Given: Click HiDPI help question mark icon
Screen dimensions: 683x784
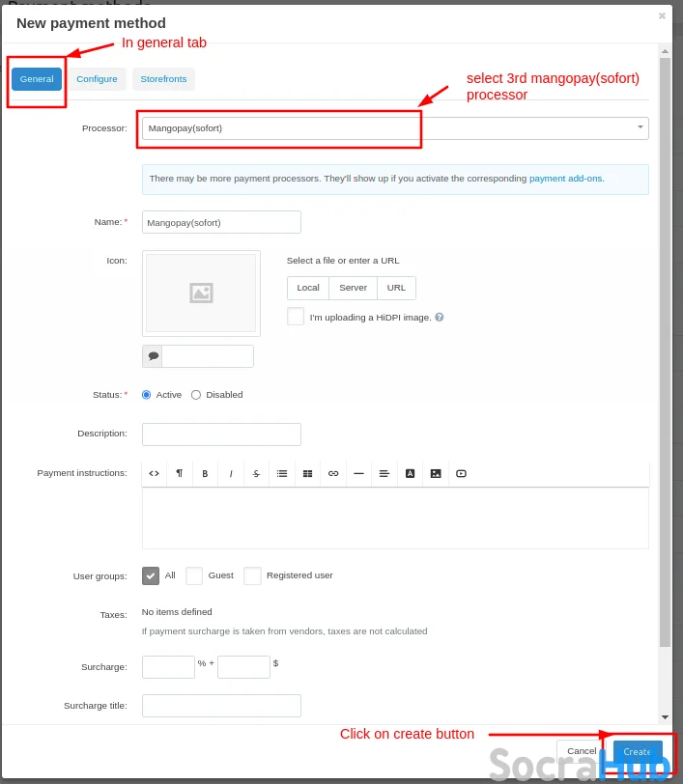Looking at the screenshot, I should click(440, 317).
